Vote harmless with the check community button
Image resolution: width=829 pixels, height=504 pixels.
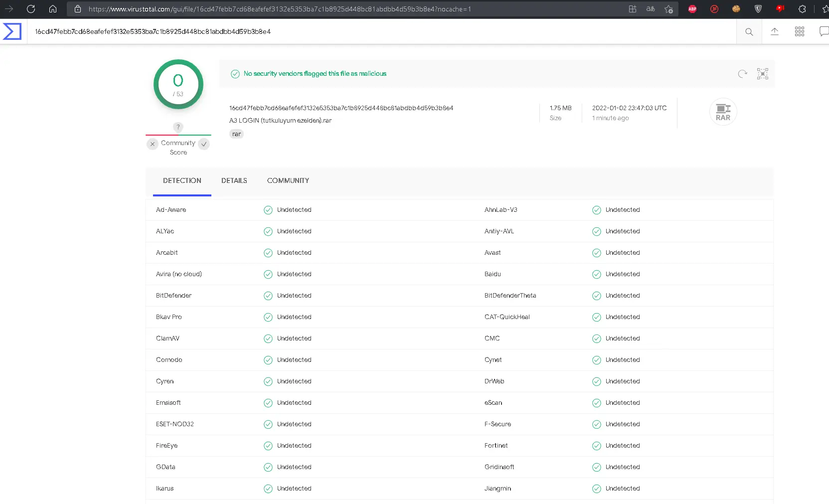[204, 144]
